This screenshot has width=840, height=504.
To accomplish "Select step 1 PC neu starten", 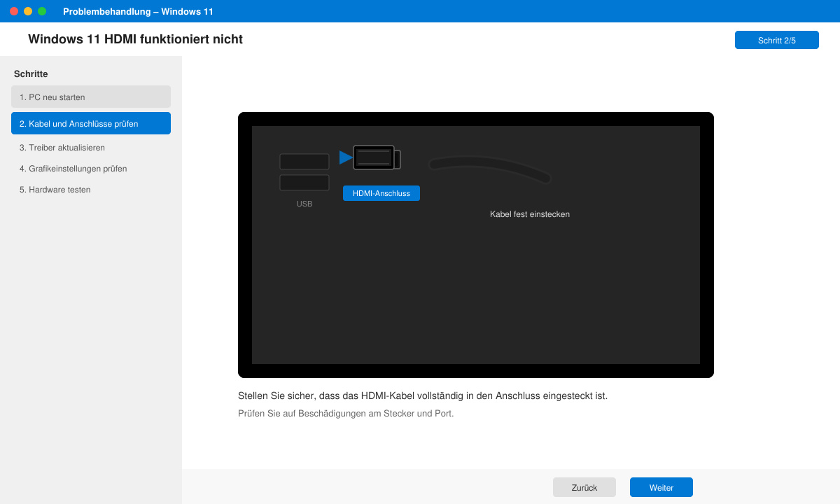I will [x=91, y=97].
